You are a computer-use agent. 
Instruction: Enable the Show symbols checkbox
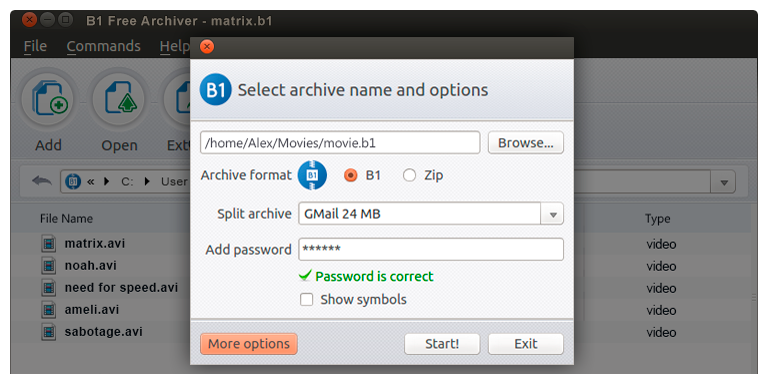click(x=307, y=299)
